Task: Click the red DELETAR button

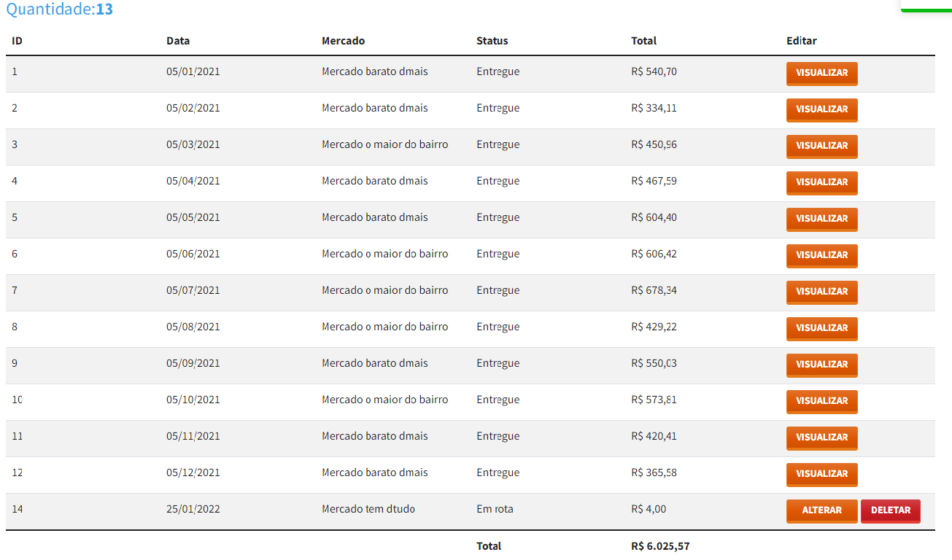Action: coord(891,511)
